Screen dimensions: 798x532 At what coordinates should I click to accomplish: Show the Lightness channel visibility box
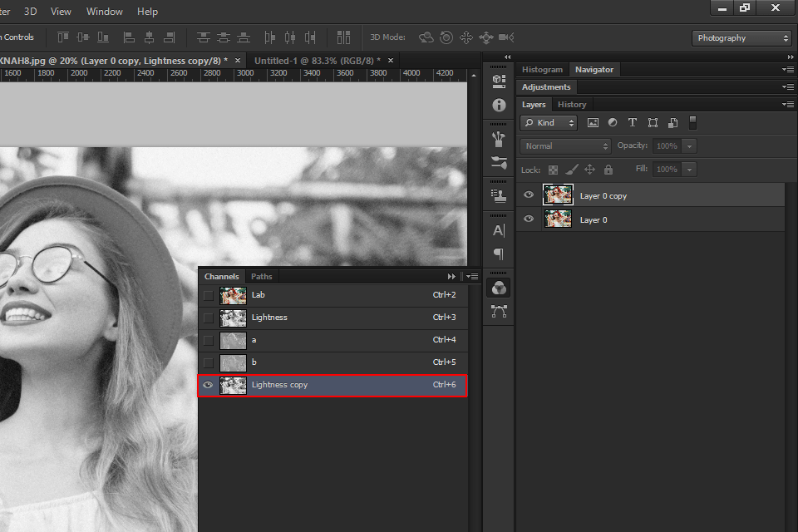pos(208,318)
